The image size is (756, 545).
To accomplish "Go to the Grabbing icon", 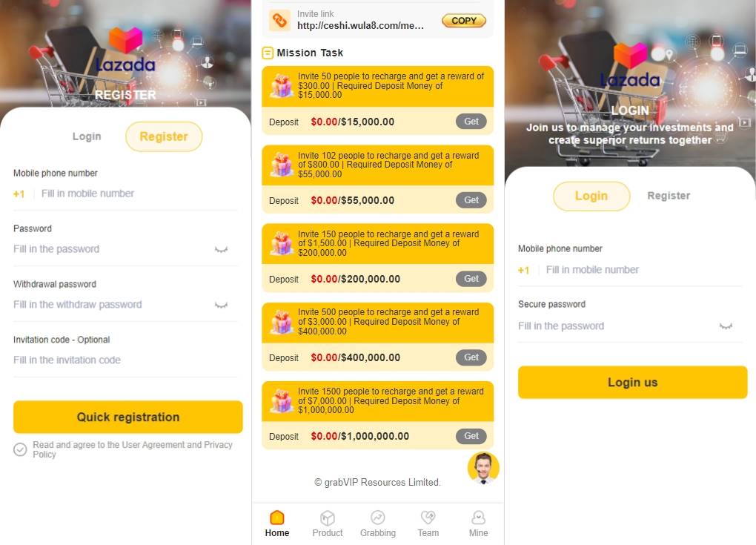I will pyautogui.click(x=377, y=518).
